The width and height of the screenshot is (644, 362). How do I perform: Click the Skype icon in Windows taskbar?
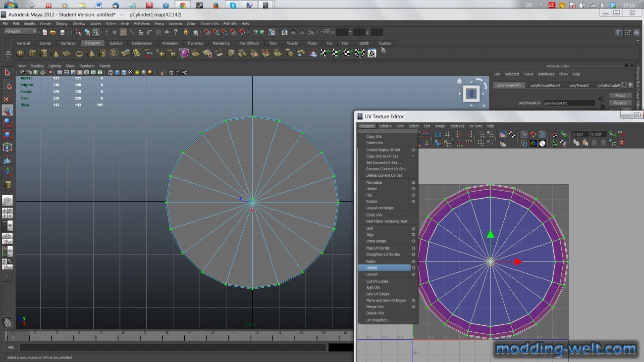tap(233, 5)
